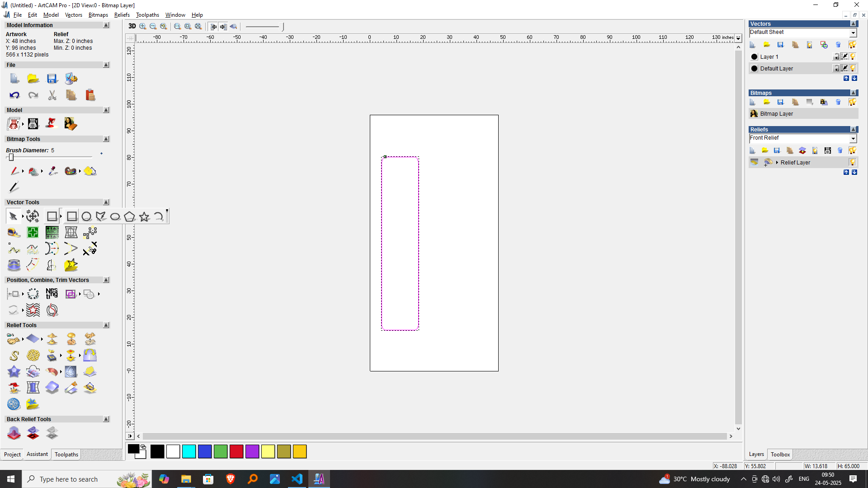Open the Reliefs menu
Image resolution: width=868 pixels, height=488 pixels.
pos(122,15)
